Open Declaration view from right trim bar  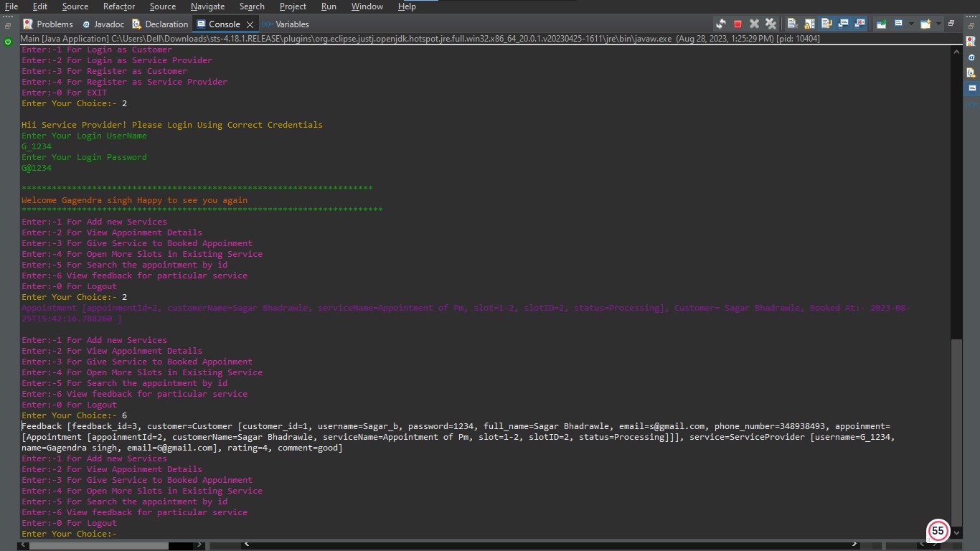click(971, 72)
